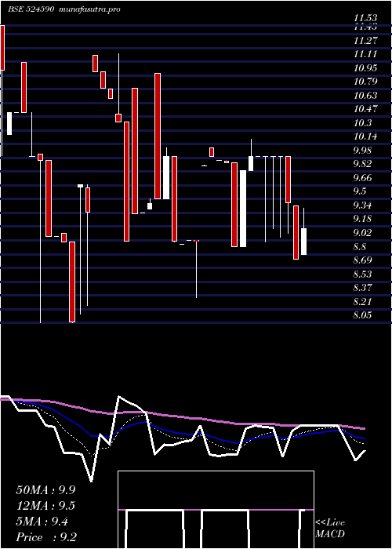The image size is (392, 549).
Task: Click the 9.34 price axis label
Action: pos(362,205)
